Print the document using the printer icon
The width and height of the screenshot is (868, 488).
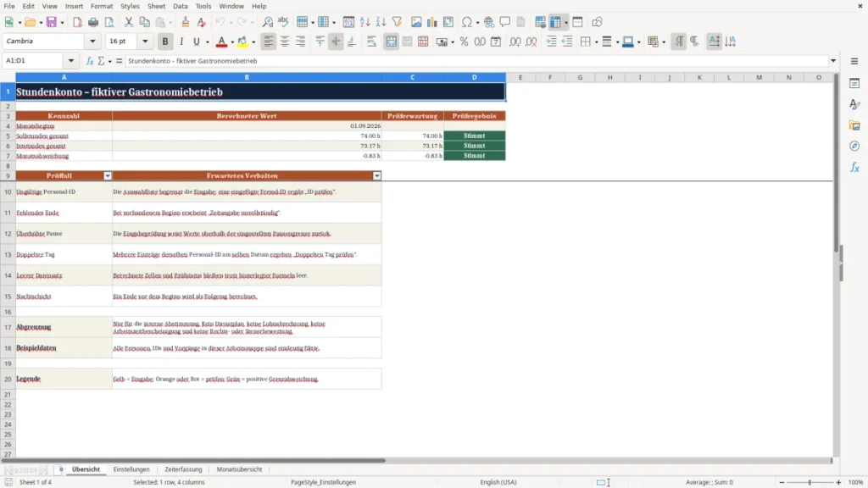(93, 22)
